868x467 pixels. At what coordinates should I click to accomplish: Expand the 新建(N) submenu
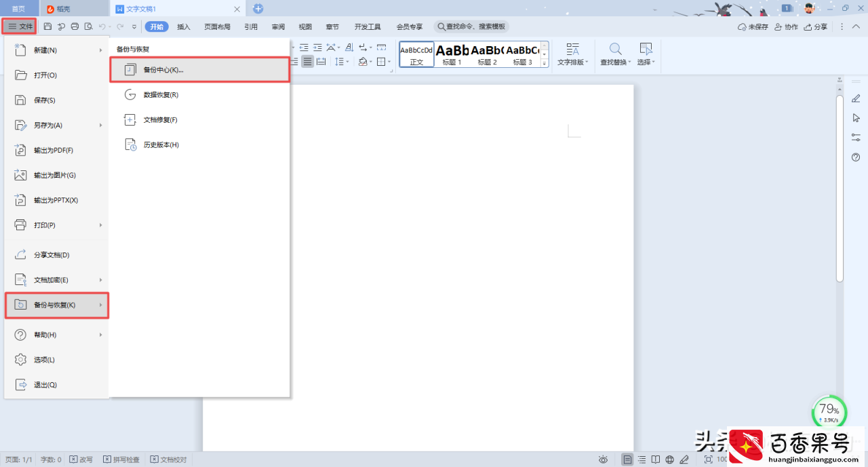click(x=101, y=50)
